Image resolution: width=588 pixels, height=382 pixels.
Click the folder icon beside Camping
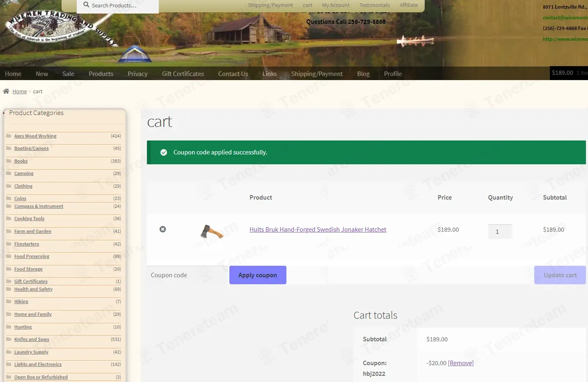[9, 173]
